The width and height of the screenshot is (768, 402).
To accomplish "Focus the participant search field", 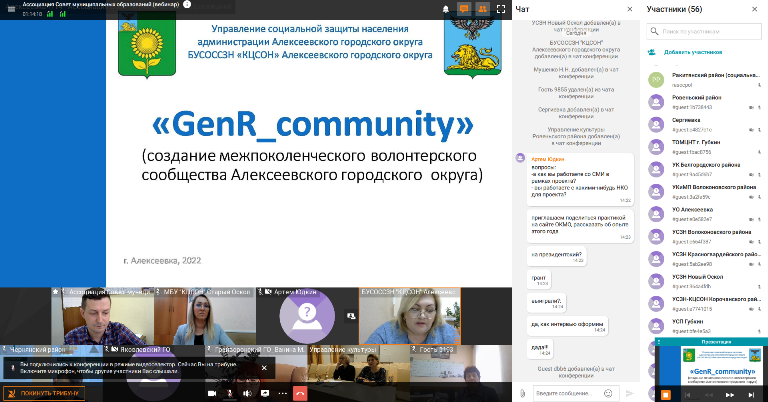I will tap(704, 31).
